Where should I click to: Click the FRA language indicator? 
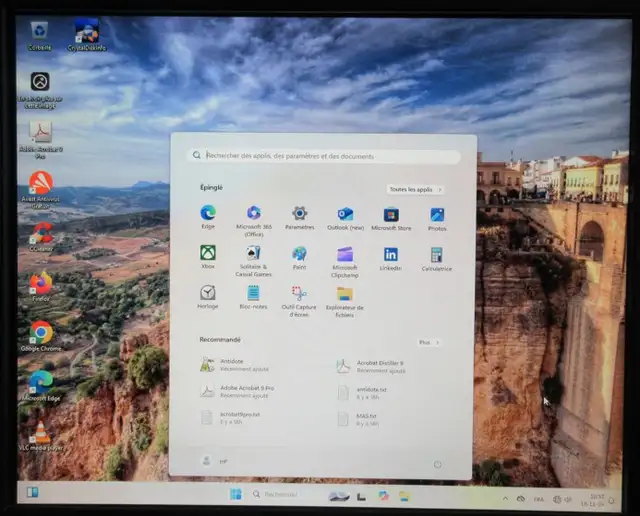(539, 499)
